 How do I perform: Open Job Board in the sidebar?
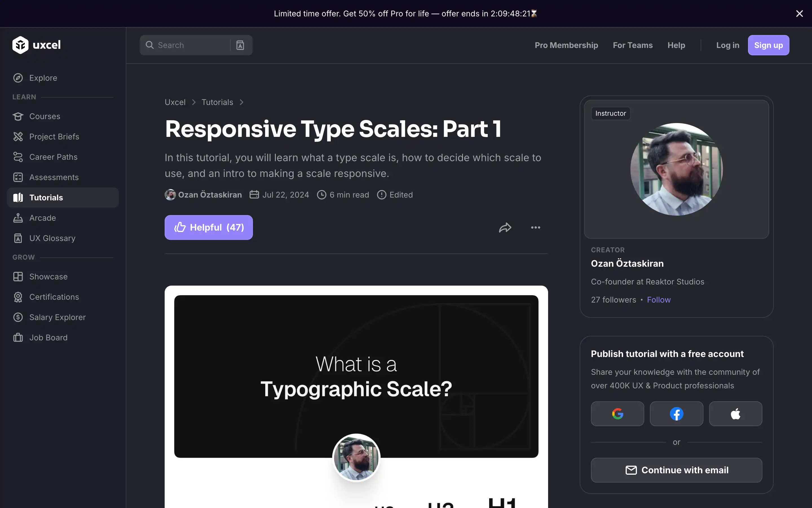click(63, 338)
